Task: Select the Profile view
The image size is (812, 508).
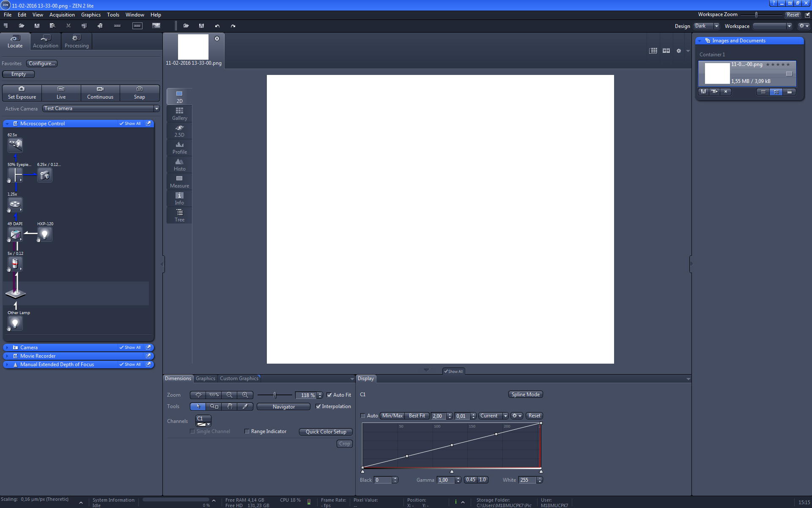Action: [x=179, y=148]
